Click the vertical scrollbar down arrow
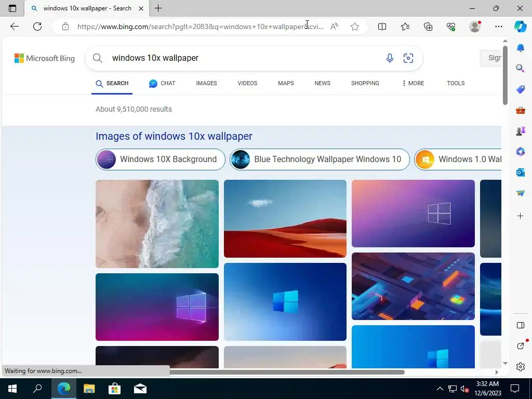Viewport: 532px width, 399px height. click(505, 363)
